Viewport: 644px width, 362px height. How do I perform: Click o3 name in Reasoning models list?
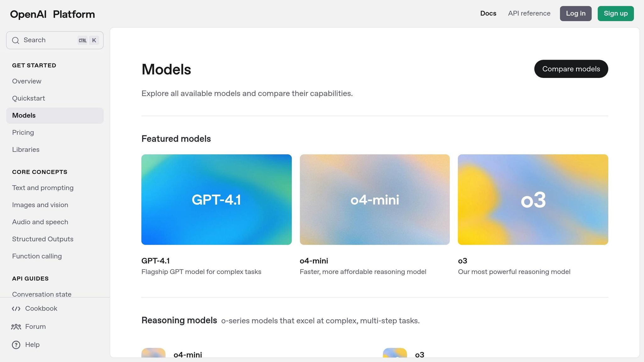tap(420, 354)
